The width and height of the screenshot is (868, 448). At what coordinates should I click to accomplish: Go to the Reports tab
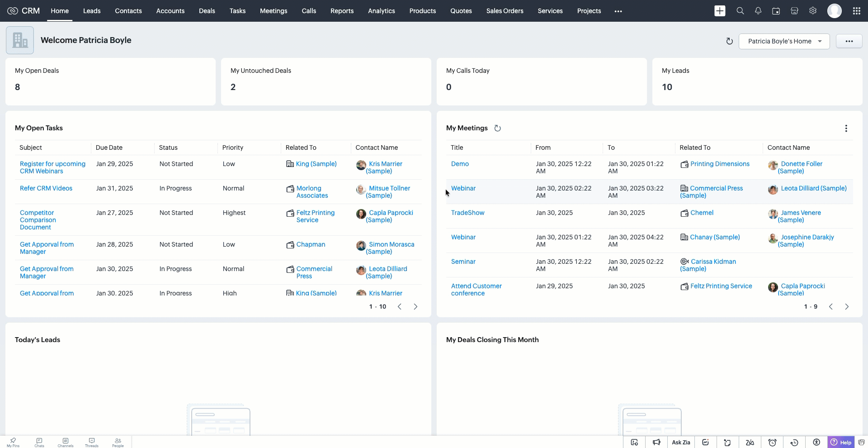342,11
